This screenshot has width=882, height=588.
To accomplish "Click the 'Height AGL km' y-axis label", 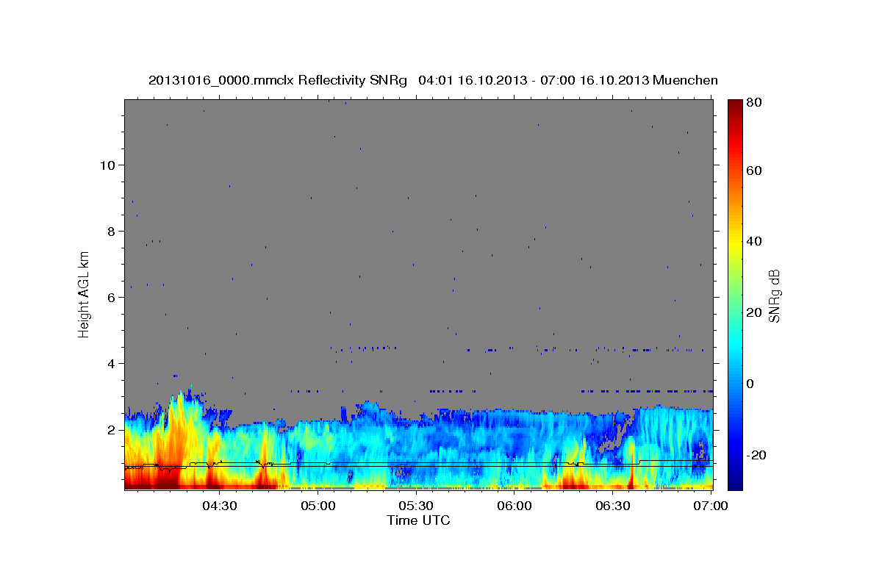I will pos(84,293).
